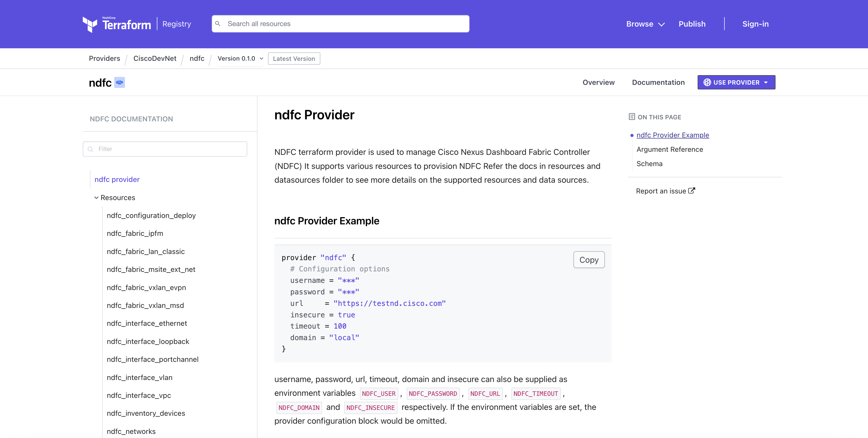Jump to ndfc Provider Example section
The image size is (868, 438).
pos(673,135)
